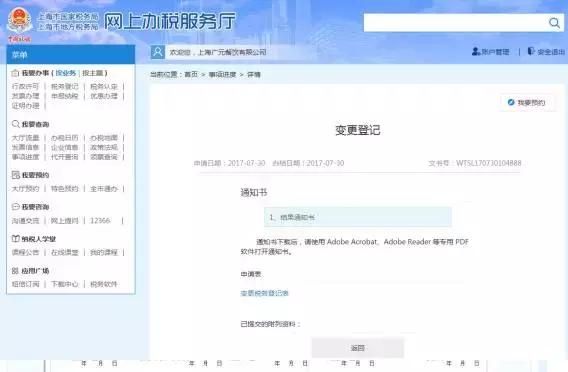568x372 pixels.
Task: Open 办税地图 under 我要查询
Action: coord(104,138)
